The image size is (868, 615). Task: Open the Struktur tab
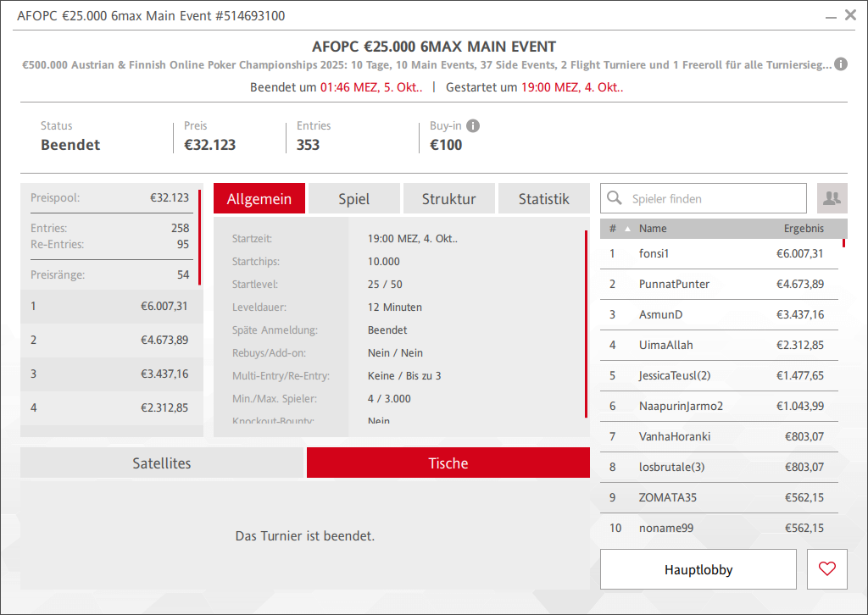coord(448,199)
